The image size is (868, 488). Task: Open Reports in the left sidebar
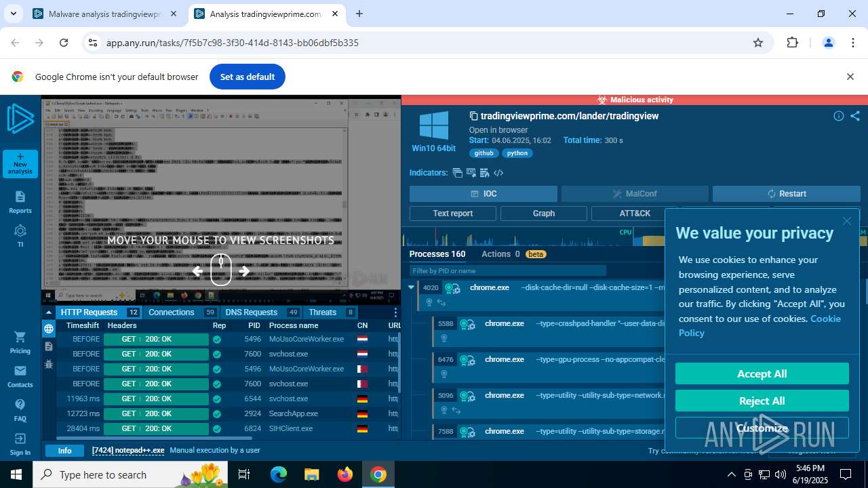[x=20, y=202]
